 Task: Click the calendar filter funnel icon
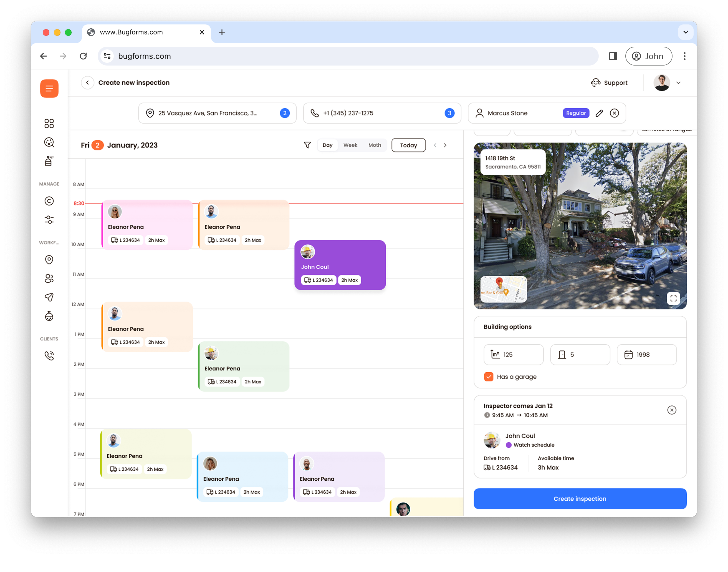[x=307, y=145]
